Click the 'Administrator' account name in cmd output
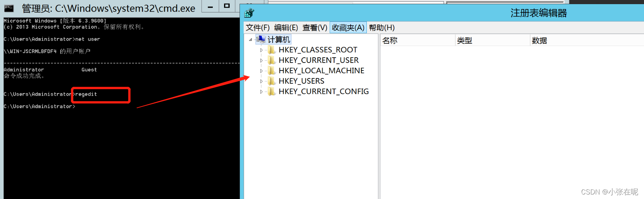This screenshot has height=199, width=644. tap(24, 70)
